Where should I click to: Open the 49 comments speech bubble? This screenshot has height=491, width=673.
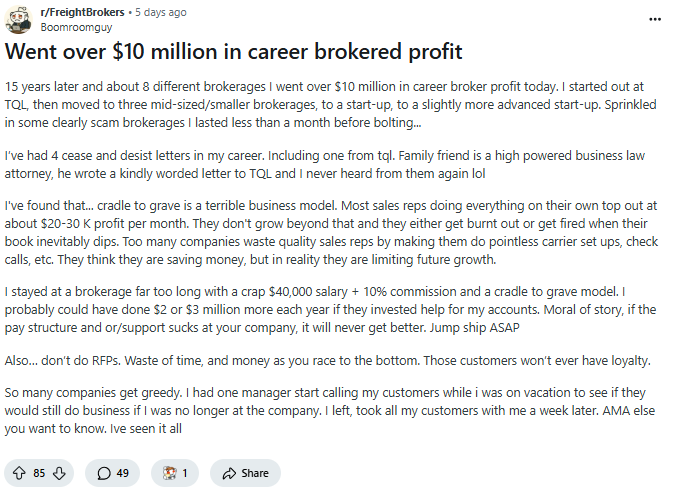[103, 473]
